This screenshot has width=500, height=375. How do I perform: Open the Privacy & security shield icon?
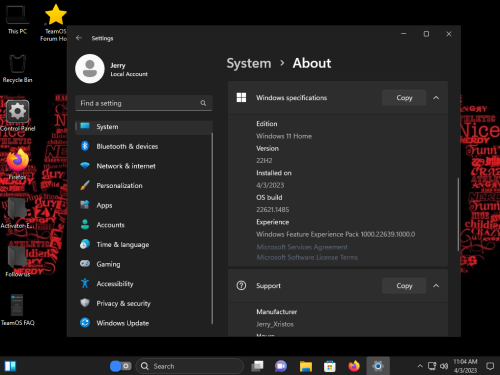[85, 303]
